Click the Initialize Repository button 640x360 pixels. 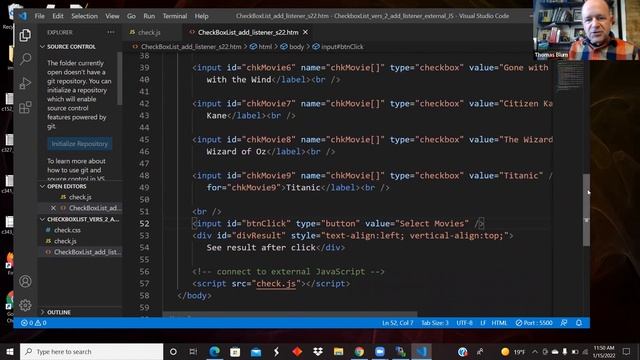coord(80,144)
